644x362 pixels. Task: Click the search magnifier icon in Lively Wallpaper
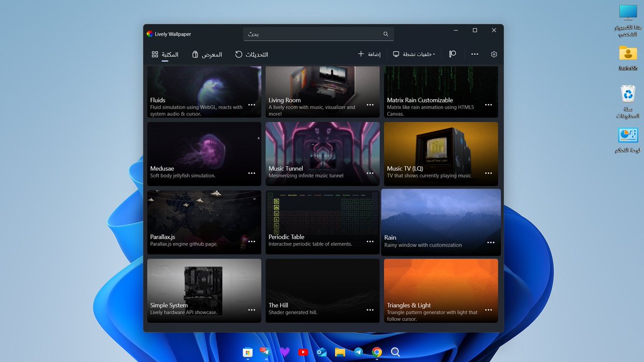click(x=385, y=34)
